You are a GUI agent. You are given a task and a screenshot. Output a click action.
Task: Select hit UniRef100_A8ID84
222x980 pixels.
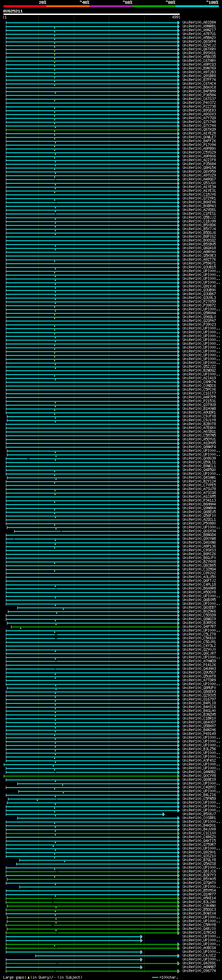click(x=199, y=23)
